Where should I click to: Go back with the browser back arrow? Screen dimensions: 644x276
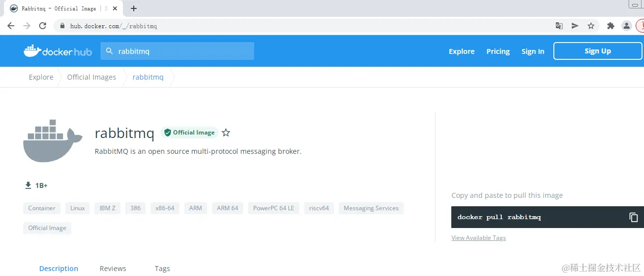pyautogui.click(x=11, y=26)
